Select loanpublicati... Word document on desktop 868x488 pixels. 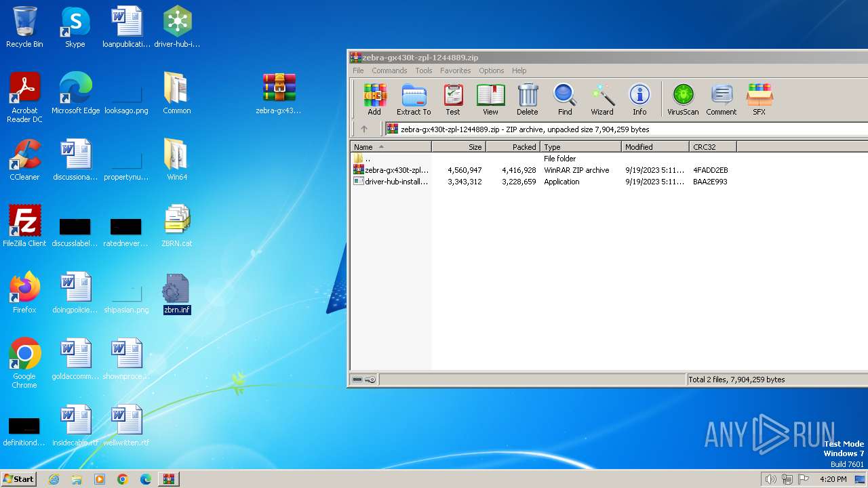[x=126, y=27]
